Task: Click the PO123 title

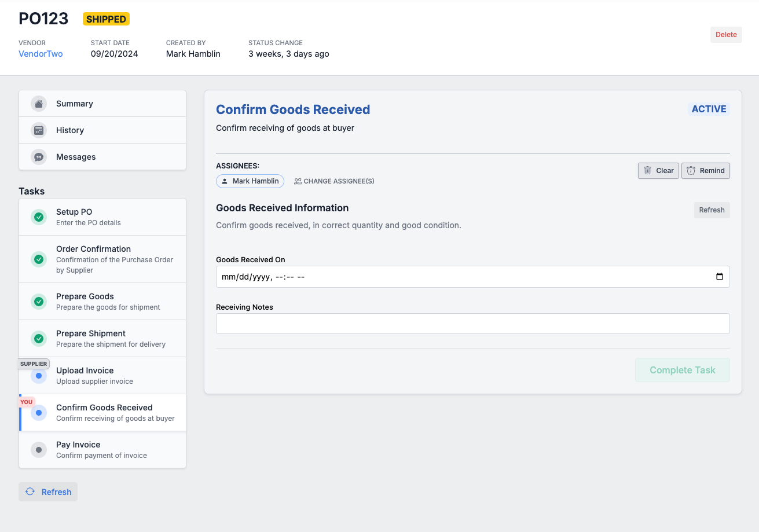Action: click(43, 19)
